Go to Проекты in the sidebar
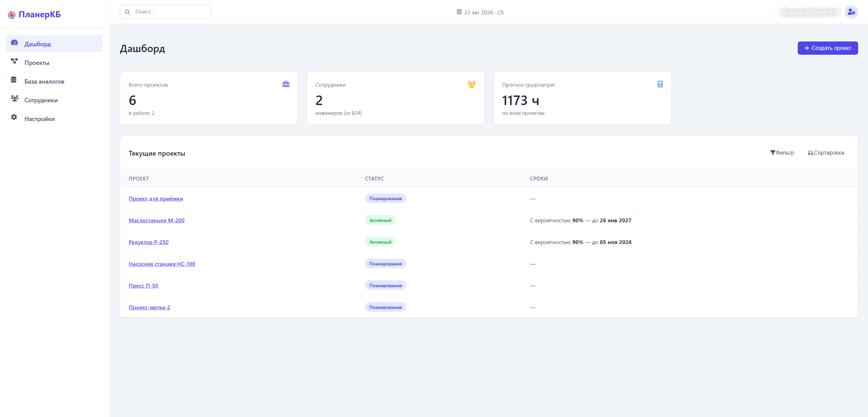The height and width of the screenshot is (417, 868). (54, 63)
